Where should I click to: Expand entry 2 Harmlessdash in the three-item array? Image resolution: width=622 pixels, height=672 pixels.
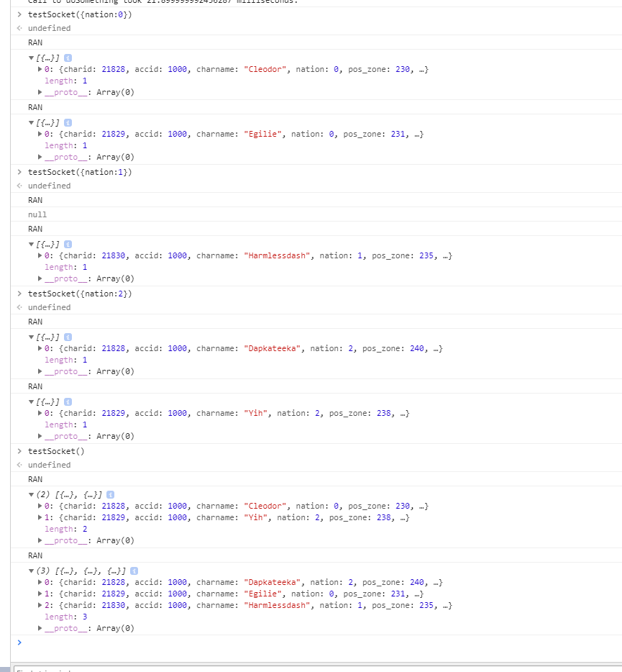[40, 606]
